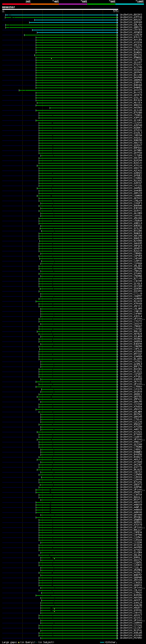
Task: Click the UniRef100_A0YJR4 entry
Action: coord(131,40)
